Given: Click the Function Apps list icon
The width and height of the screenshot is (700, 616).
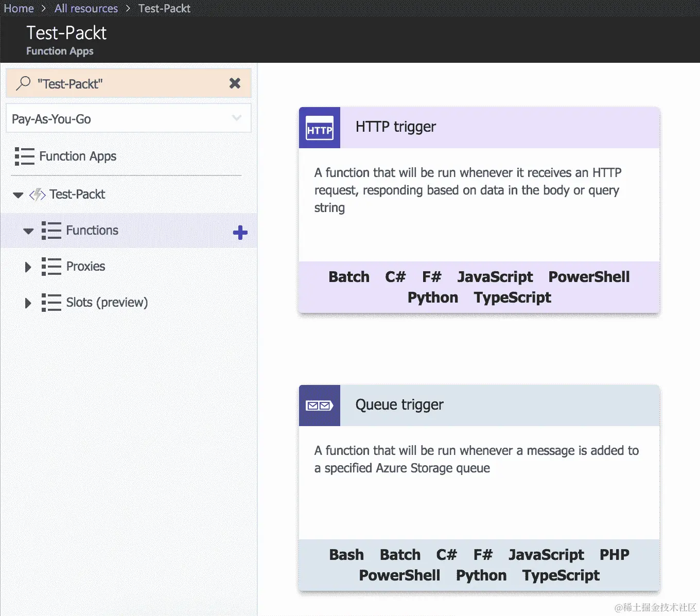Looking at the screenshot, I should click(24, 156).
